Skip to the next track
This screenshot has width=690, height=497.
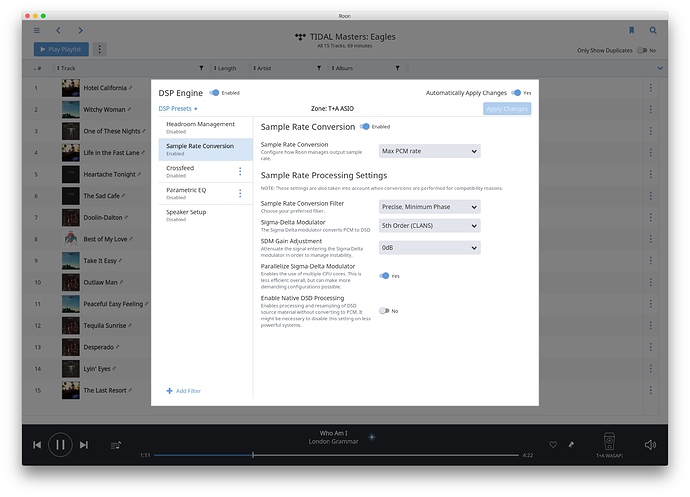pyautogui.click(x=84, y=445)
